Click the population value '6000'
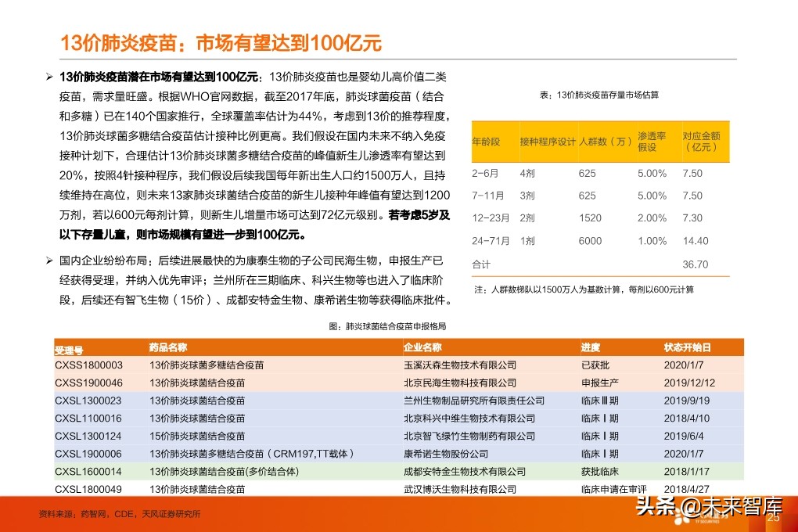Viewport: 798px width, 532px height. click(x=590, y=241)
